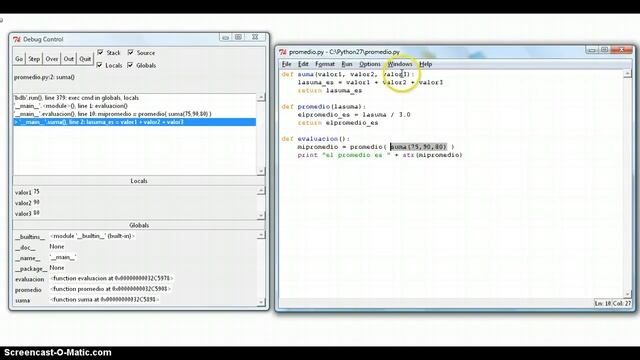Click the __name__ global entry
Screen dimensions: 640x360
pos(45,258)
